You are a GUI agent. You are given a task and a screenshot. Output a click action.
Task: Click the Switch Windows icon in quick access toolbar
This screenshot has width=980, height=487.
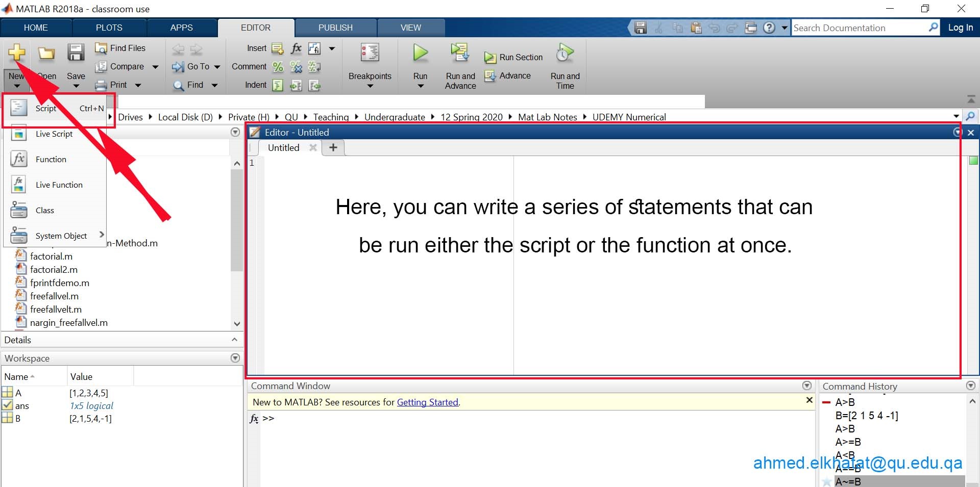(x=751, y=28)
